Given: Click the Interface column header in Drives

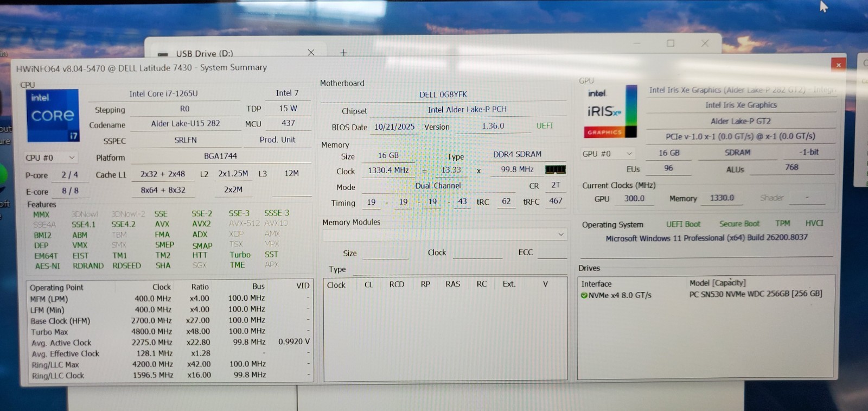Looking at the screenshot, I should 596,284.
